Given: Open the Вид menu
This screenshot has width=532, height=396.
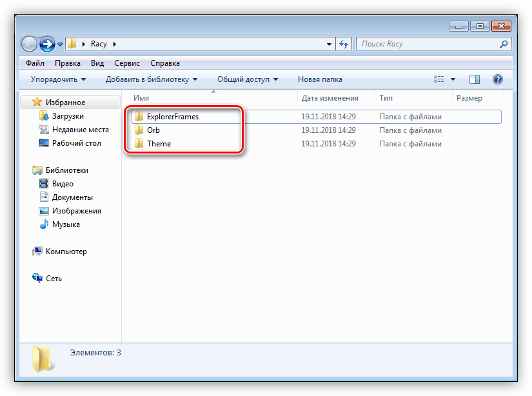Looking at the screenshot, I should click(x=97, y=63).
